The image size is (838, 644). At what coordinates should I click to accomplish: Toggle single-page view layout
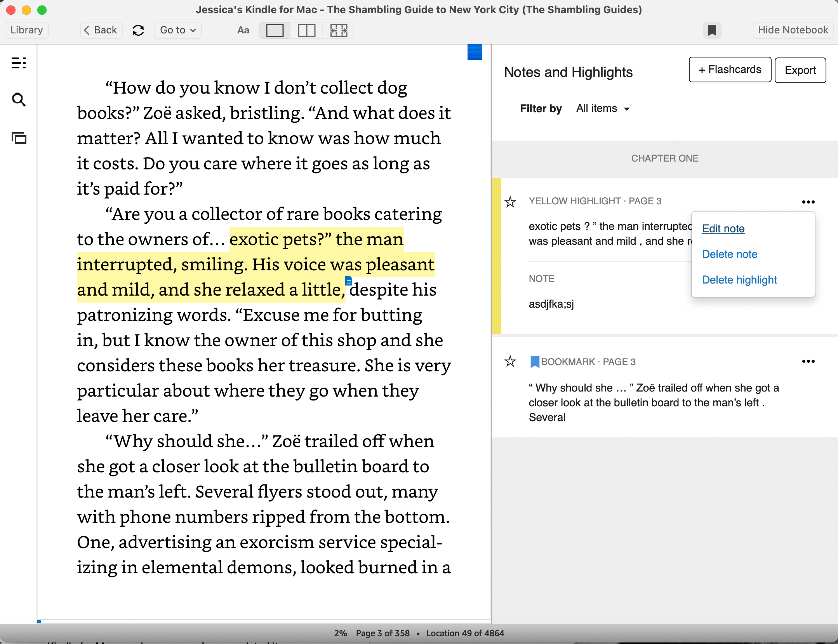[x=275, y=30]
